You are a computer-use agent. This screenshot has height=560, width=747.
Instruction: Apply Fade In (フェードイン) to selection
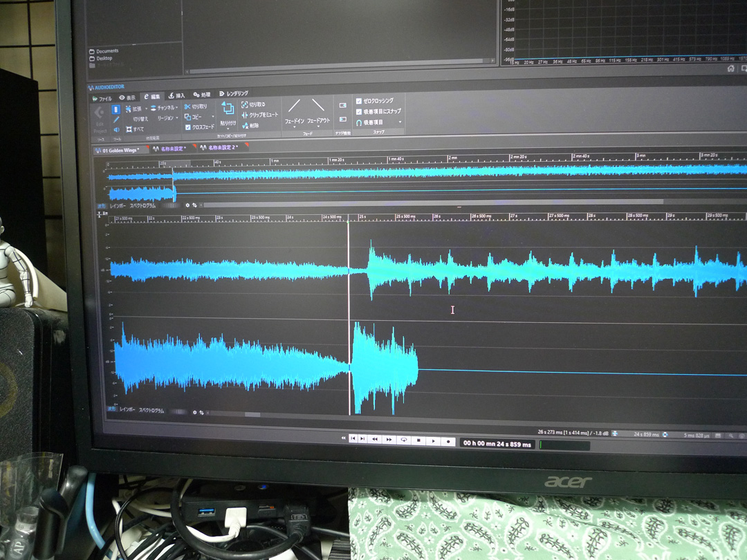[295, 106]
